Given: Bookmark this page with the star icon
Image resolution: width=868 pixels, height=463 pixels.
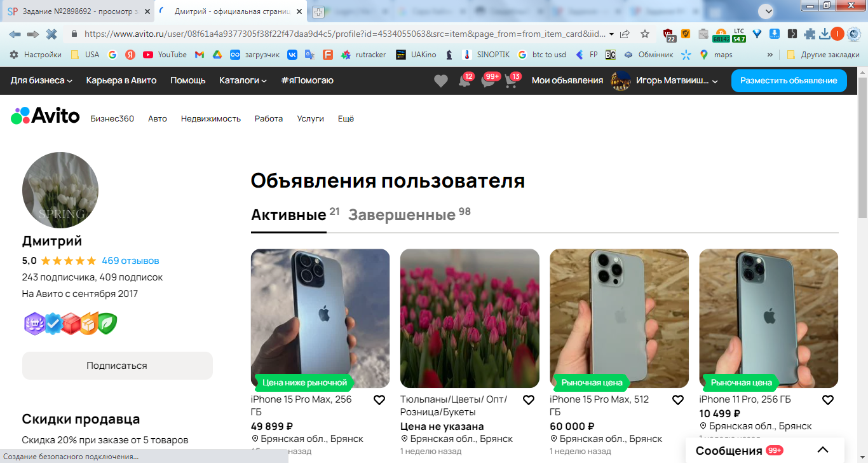Looking at the screenshot, I should click(x=645, y=34).
